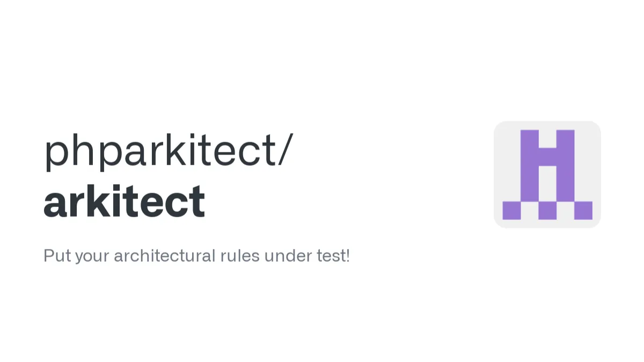Pick the purple color from the logo's top
Screen dimensions: 644x362
coord(529,137)
